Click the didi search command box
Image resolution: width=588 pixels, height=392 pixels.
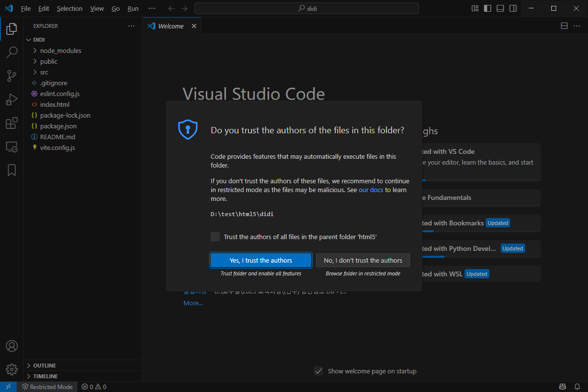(307, 8)
